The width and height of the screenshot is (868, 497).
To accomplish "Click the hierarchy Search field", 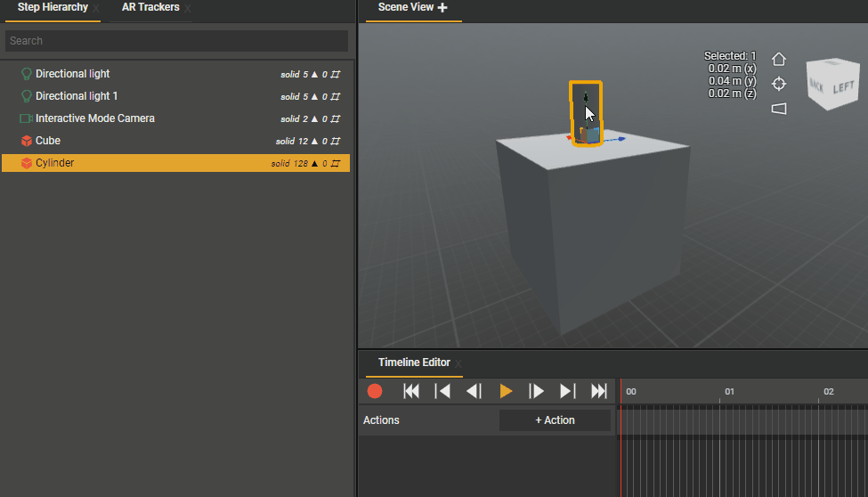I will click(176, 41).
